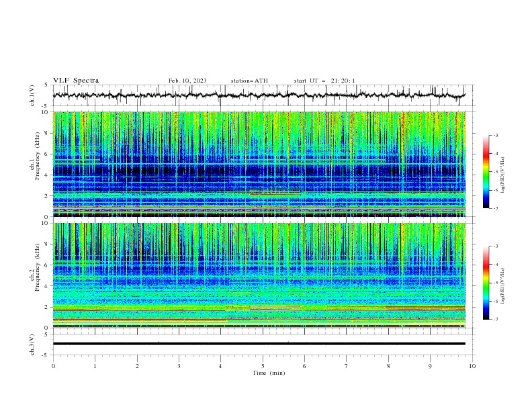Click the "-4" tick on ch.2 colorbar
Viewport: 532px width, 411px height.
point(495,265)
